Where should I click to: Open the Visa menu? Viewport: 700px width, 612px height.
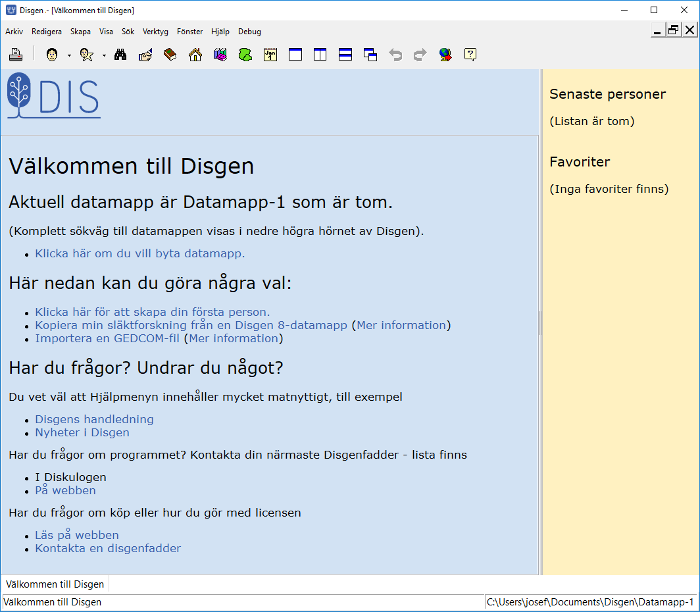point(107,32)
